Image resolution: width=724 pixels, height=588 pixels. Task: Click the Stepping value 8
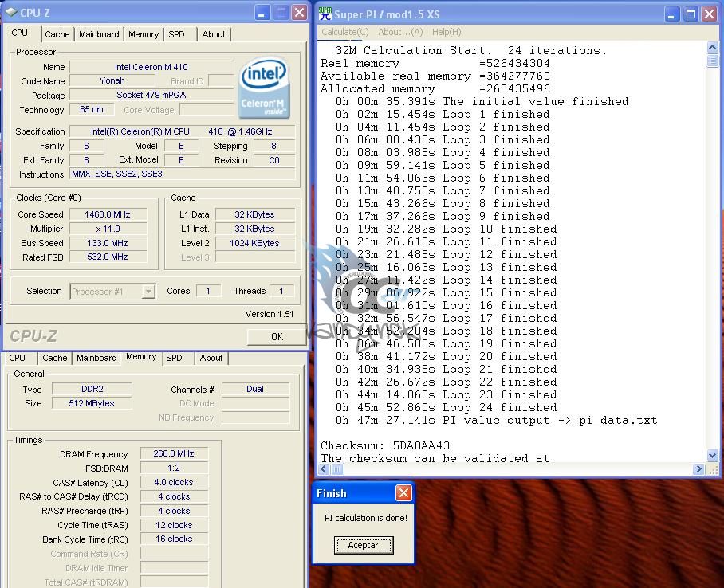(x=273, y=146)
